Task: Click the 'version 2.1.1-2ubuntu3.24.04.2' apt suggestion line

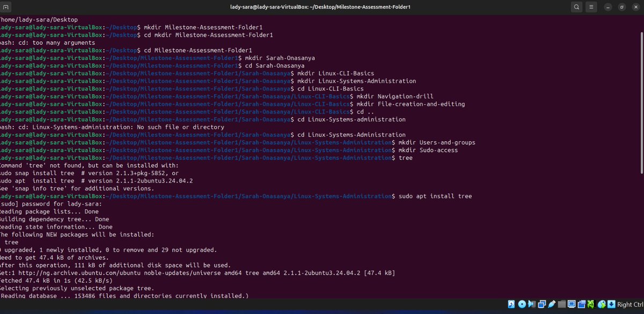Action: (96, 181)
